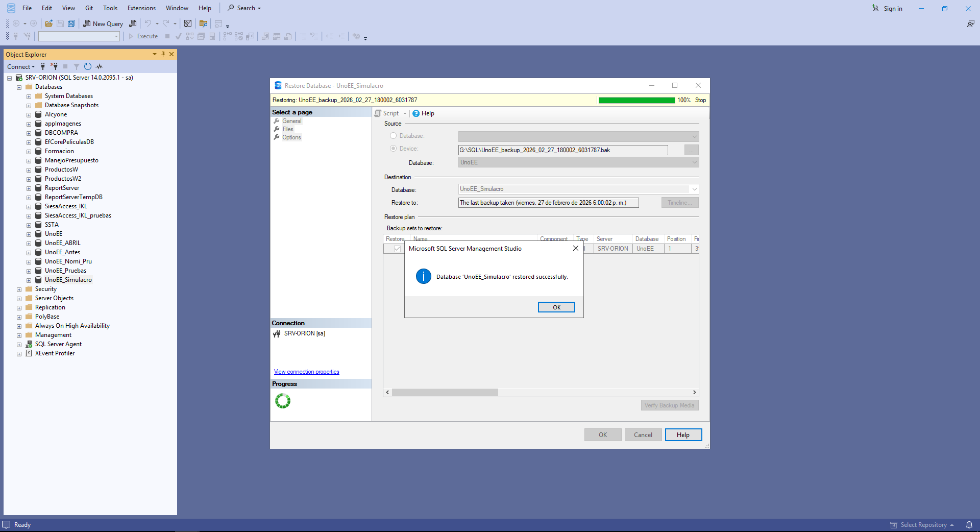Open View connection properties link
The width and height of the screenshot is (980, 532).
pos(306,372)
